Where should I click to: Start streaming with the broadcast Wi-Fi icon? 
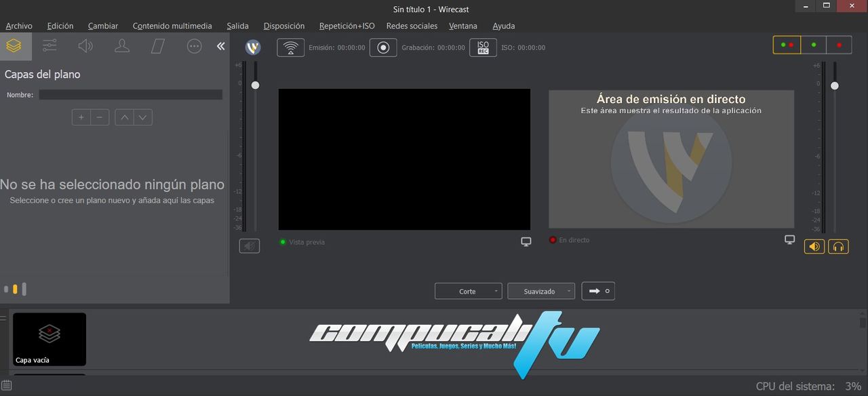pos(290,47)
